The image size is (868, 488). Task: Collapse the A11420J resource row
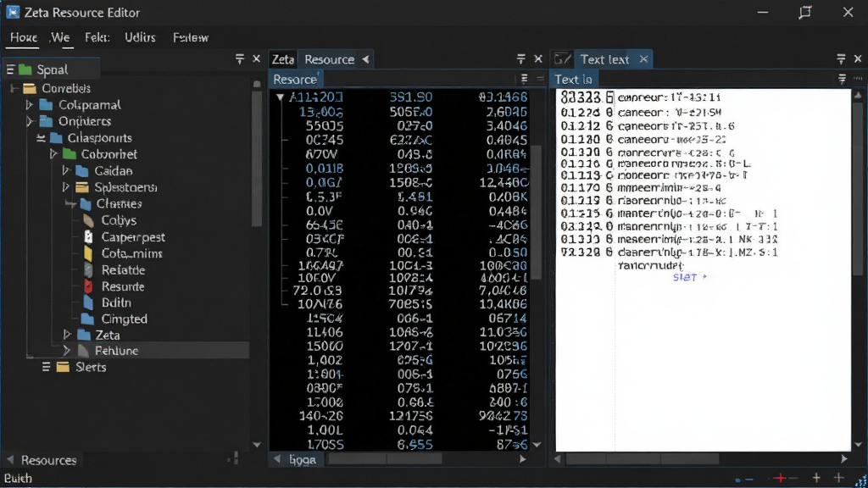280,97
